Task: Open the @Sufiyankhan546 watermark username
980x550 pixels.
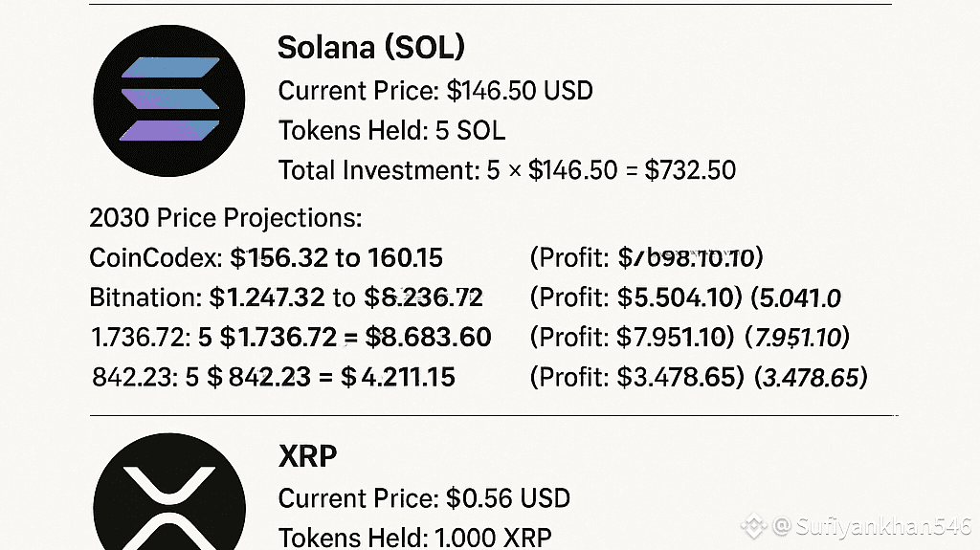Action: tap(874, 525)
